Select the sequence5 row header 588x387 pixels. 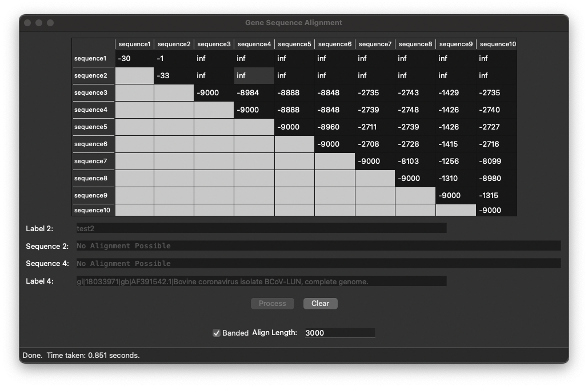(93, 127)
